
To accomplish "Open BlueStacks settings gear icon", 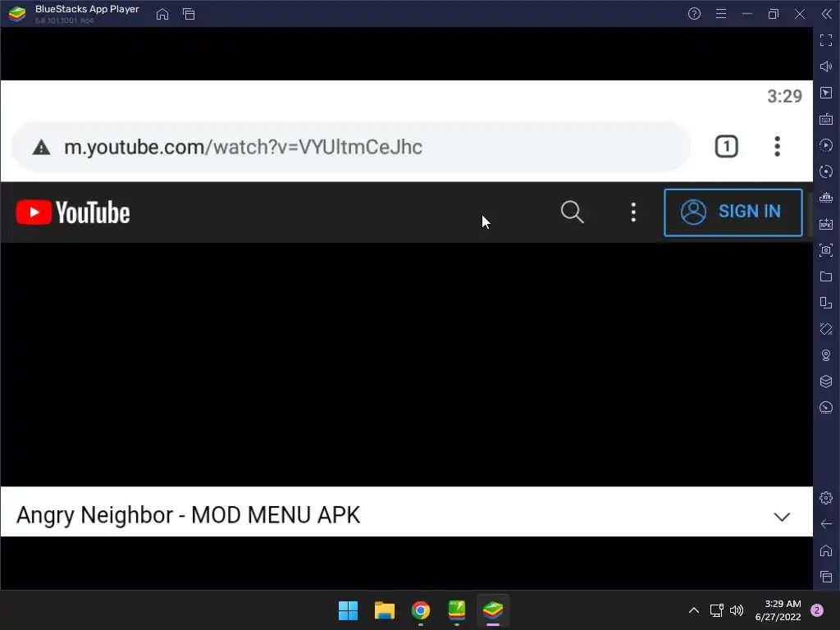I will coord(826,498).
